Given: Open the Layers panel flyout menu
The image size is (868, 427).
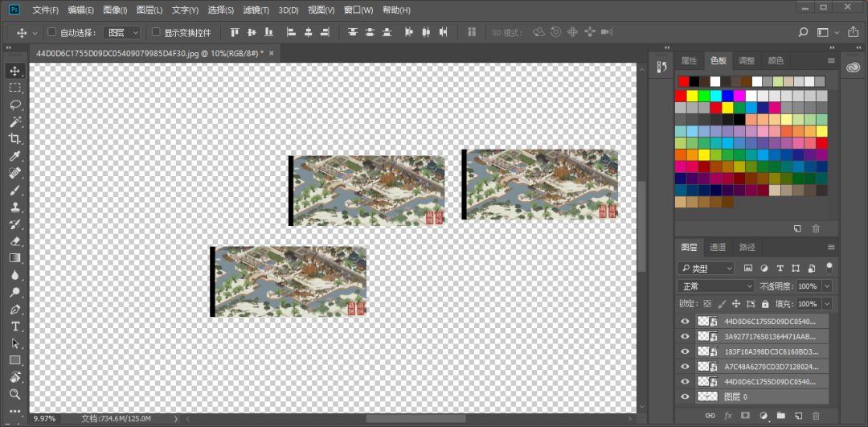Looking at the screenshot, I should [x=831, y=247].
